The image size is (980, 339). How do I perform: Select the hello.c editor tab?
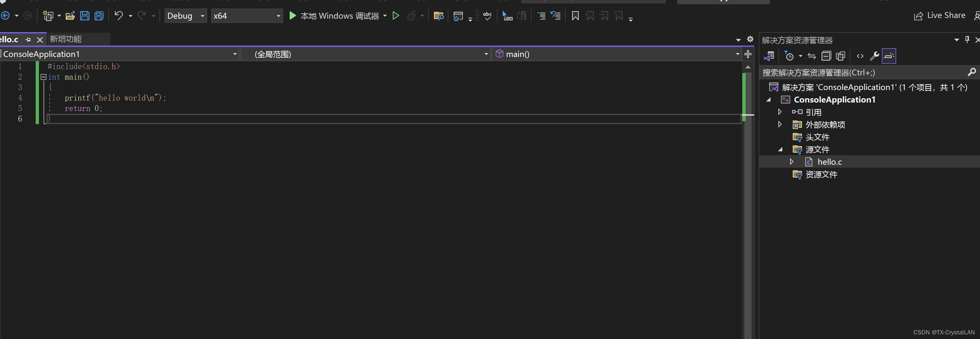tap(9, 39)
